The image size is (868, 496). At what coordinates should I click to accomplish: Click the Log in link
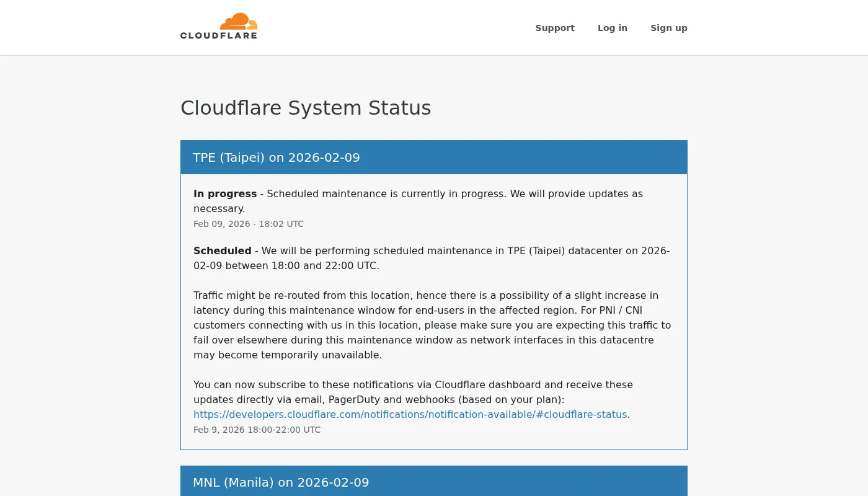point(613,28)
